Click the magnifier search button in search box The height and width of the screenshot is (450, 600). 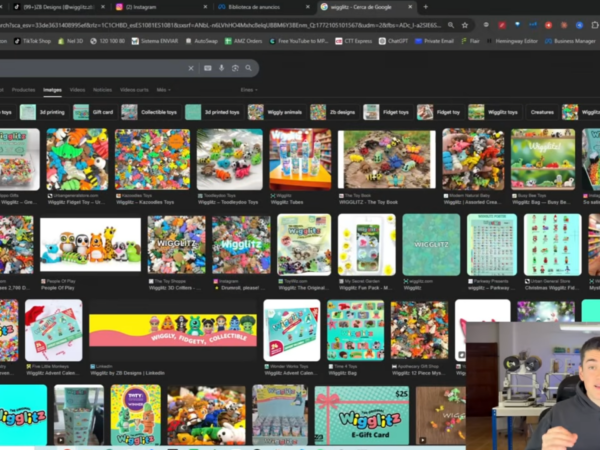coord(249,68)
